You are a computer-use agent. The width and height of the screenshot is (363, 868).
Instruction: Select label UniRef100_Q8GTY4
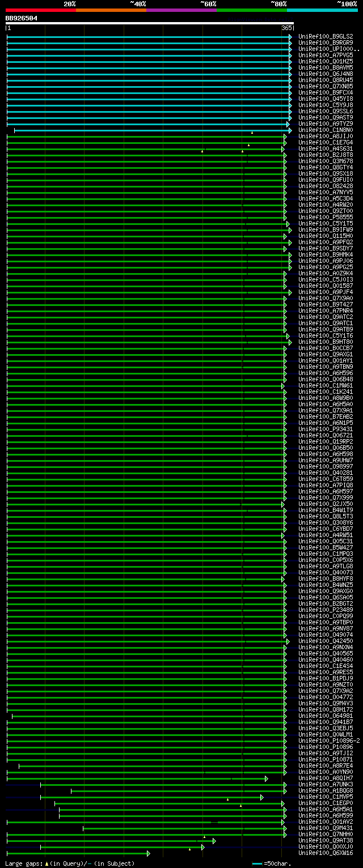click(326, 167)
